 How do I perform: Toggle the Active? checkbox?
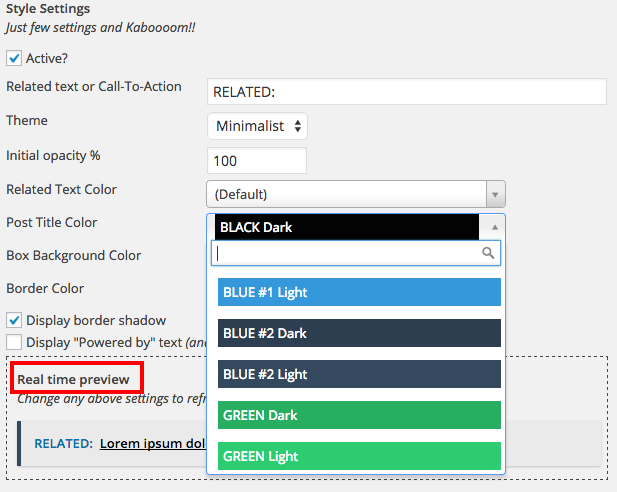[14, 59]
